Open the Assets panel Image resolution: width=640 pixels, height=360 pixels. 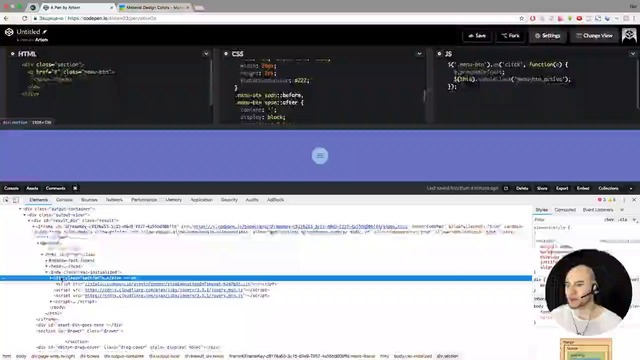(32, 188)
